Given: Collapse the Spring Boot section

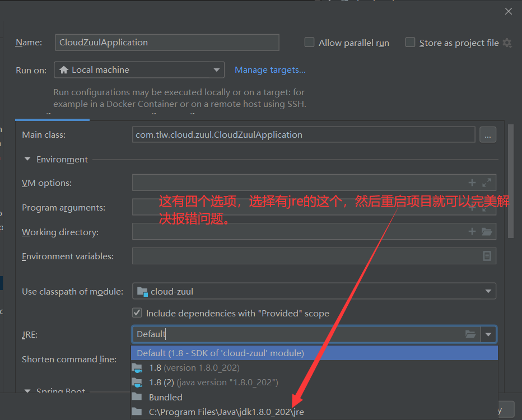Looking at the screenshot, I should coord(27,391).
